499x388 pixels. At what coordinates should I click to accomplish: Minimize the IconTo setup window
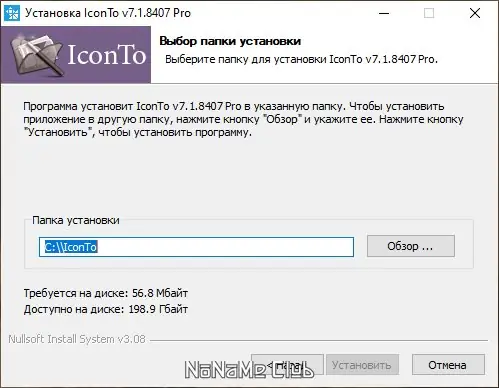click(x=384, y=13)
